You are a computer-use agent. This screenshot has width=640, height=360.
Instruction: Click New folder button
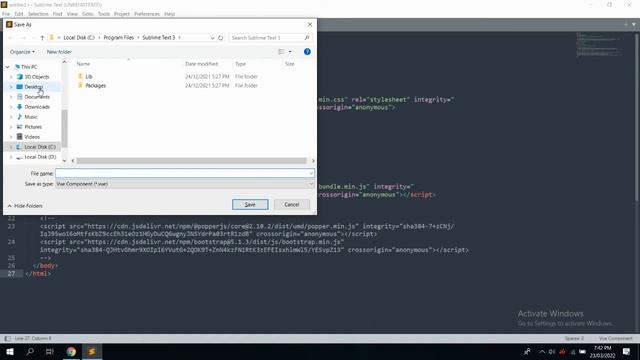(59, 52)
